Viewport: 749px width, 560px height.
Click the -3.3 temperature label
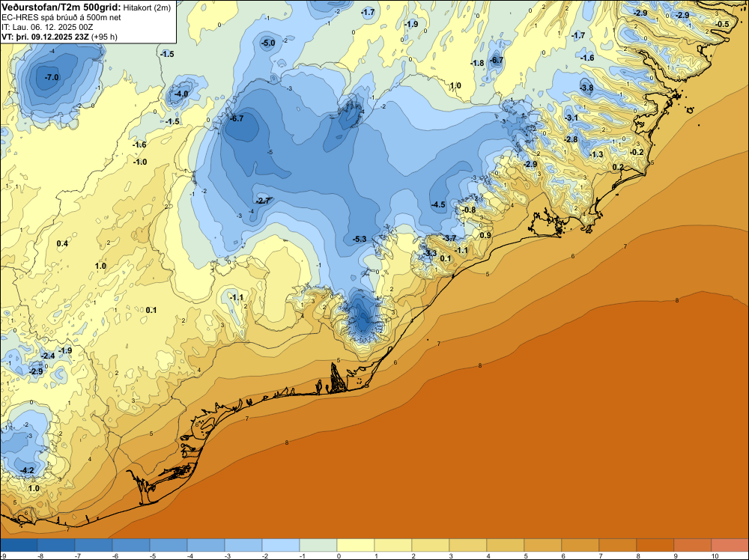pos(429,253)
